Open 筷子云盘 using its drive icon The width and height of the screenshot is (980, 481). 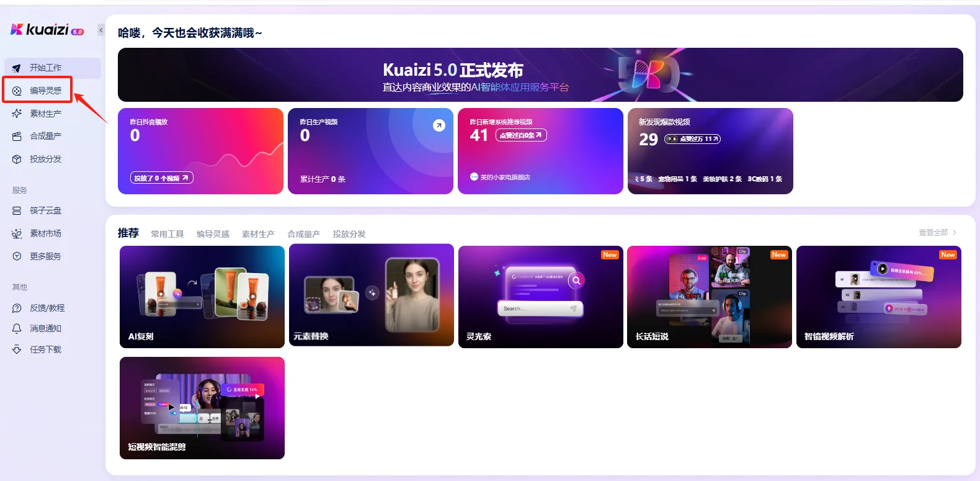[x=17, y=210]
